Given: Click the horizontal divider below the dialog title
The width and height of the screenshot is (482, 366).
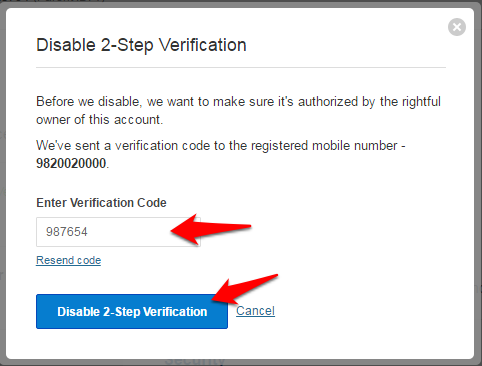Looking at the screenshot, I should pyautogui.click(x=241, y=67).
